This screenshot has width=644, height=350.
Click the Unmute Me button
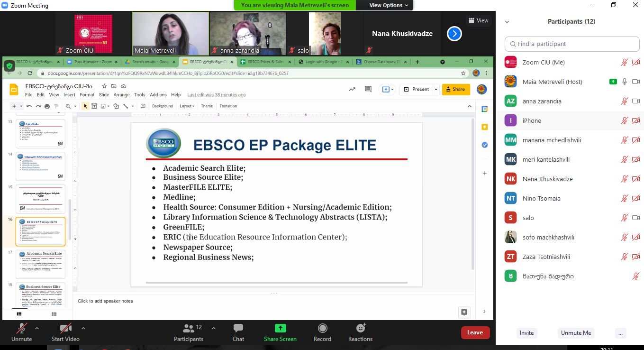[576, 333]
